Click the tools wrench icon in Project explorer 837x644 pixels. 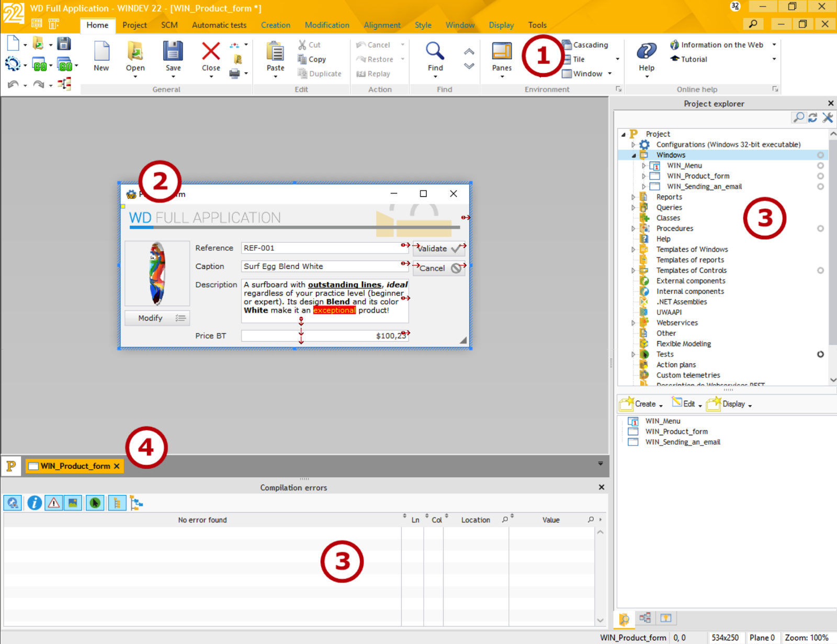[x=828, y=118]
